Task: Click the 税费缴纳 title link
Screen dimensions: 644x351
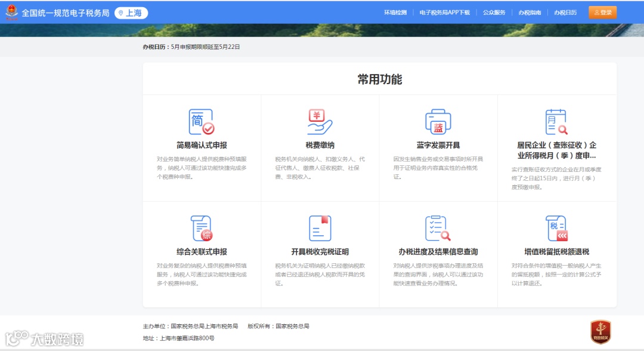Action: click(x=320, y=145)
